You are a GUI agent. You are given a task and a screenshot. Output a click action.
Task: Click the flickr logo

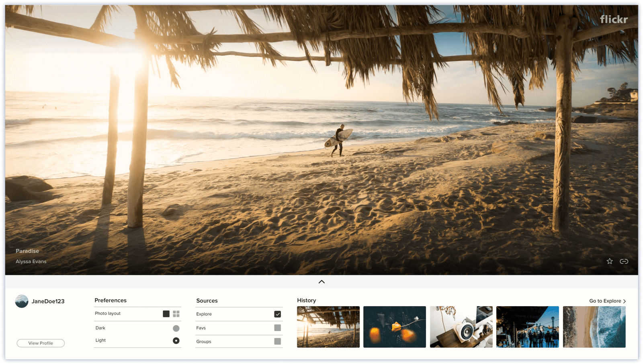tap(614, 19)
